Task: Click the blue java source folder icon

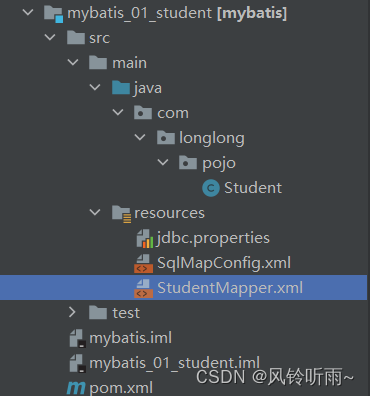Action: pyautogui.click(x=121, y=88)
